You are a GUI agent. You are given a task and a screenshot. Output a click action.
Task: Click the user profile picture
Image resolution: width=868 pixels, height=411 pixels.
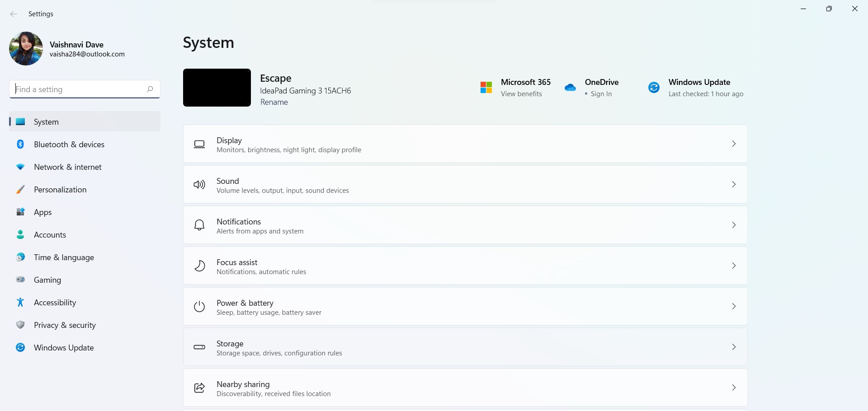(x=26, y=49)
